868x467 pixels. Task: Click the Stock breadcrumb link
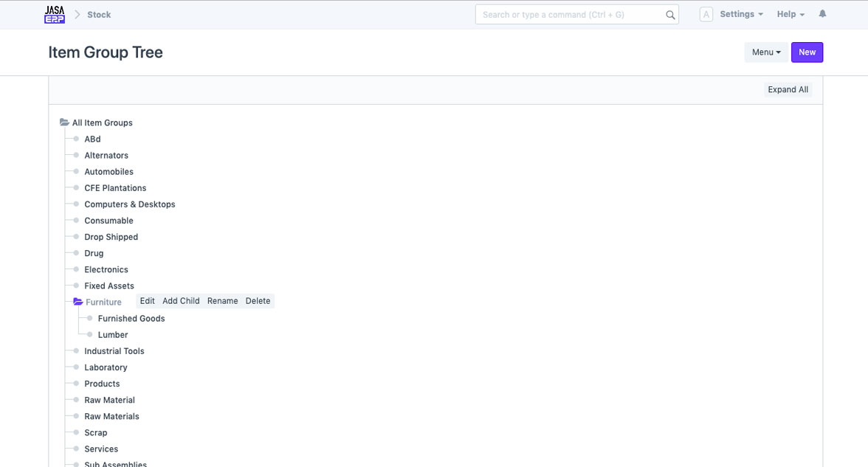click(99, 15)
